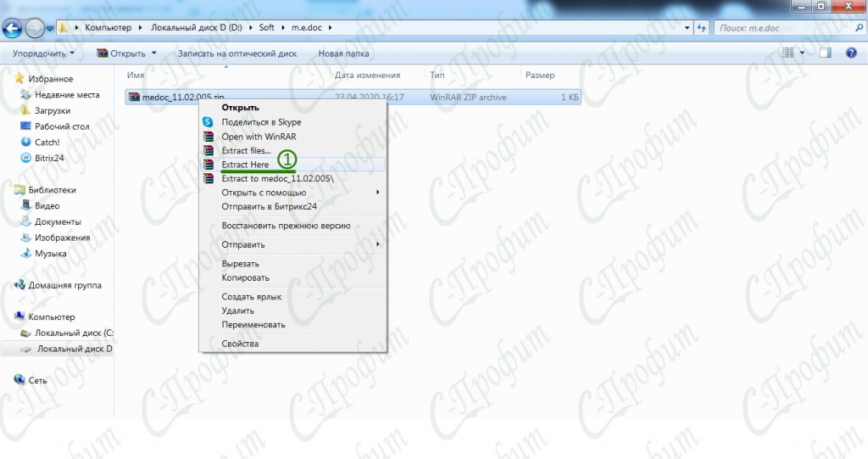Choose Отправить в Битрикс24

point(269,206)
